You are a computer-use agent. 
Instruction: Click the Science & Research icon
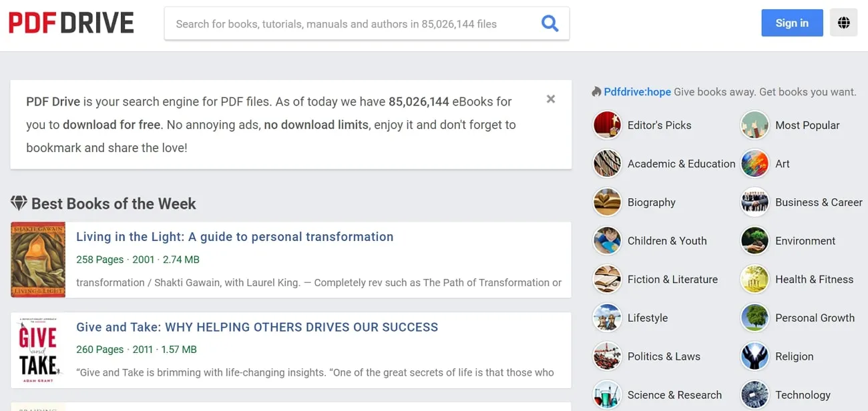pos(607,395)
